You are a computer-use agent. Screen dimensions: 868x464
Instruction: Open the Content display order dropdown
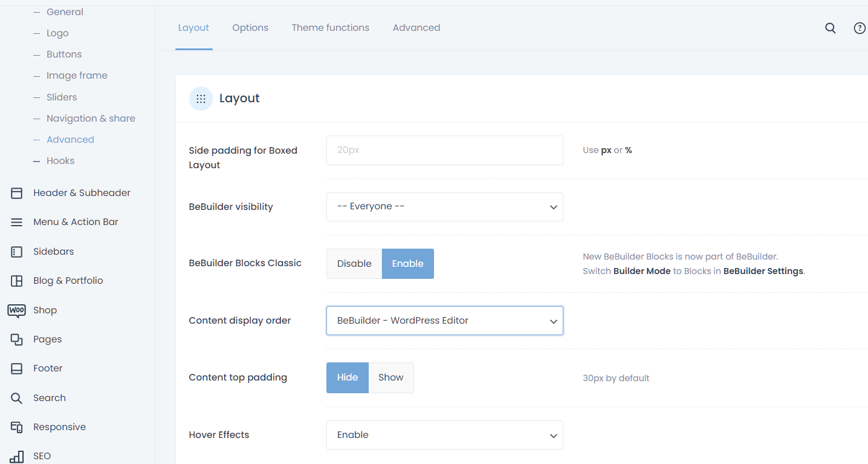(x=445, y=321)
